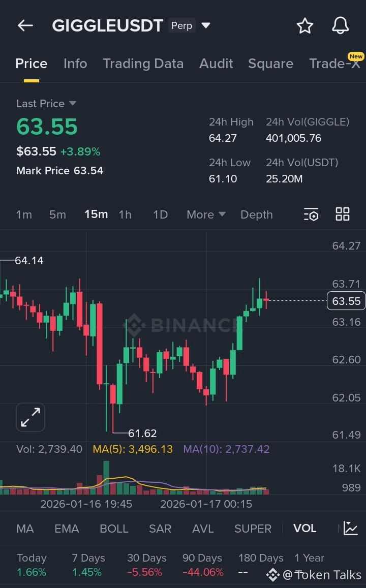Tap the Token Talks watermark logo
Image resolution: width=366 pixels, height=588 pixels.
(x=273, y=575)
